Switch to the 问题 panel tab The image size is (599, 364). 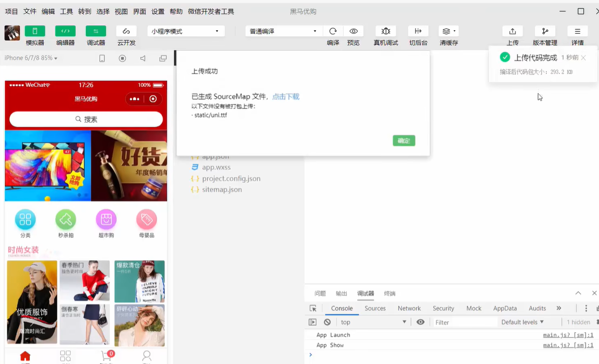click(x=320, y=293)
